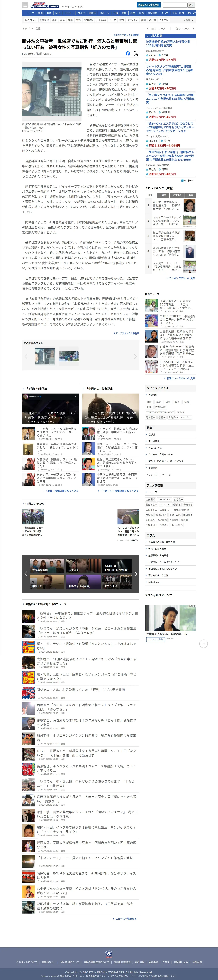Screen dimensions: 218x980
Task: Go to 前のニュース previous article
Action: point(157,29)
